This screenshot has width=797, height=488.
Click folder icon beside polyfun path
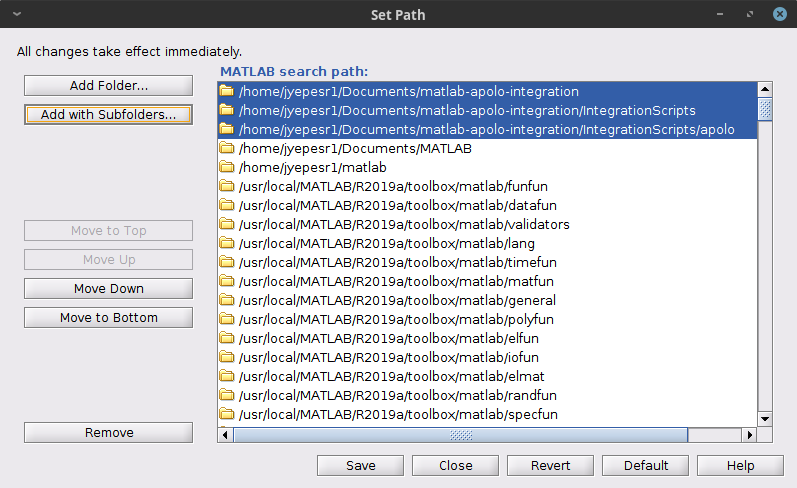point(227,319)
